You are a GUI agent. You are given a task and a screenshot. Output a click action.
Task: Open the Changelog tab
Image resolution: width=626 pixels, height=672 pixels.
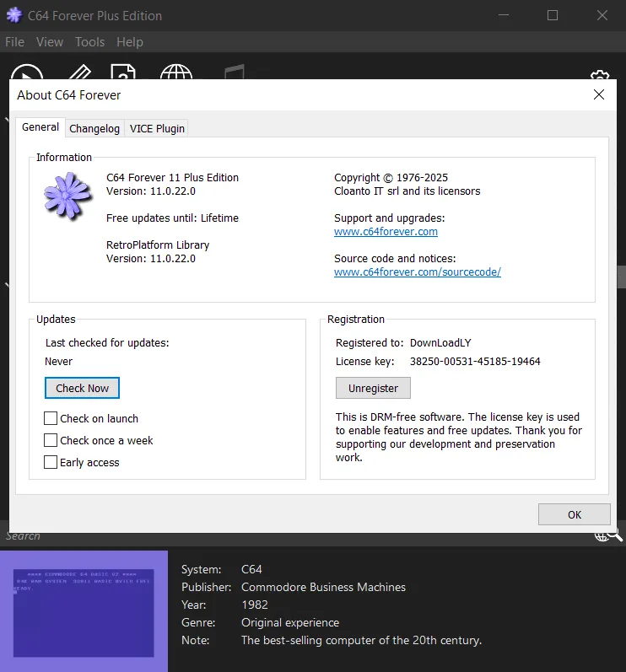tap(94, 128)
